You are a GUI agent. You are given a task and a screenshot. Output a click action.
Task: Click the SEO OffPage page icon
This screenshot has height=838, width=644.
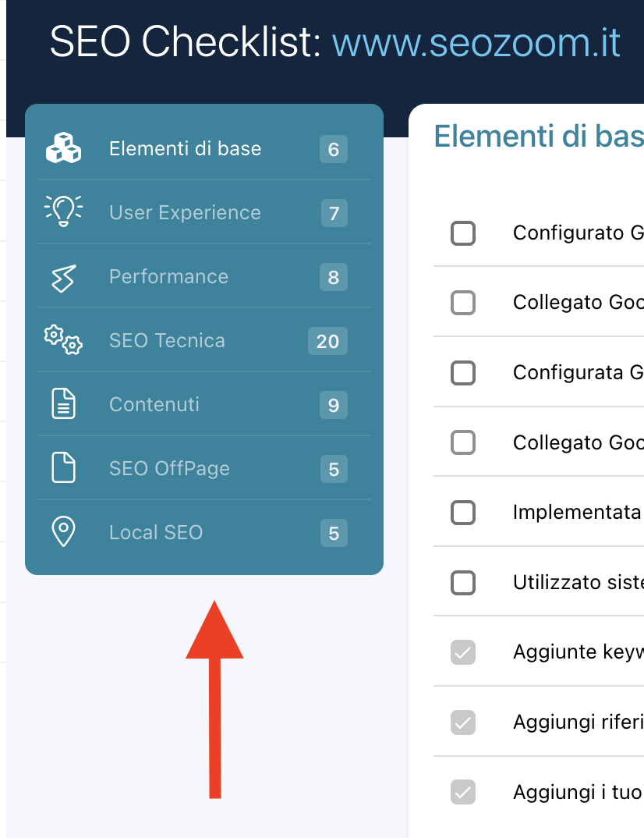(x=63, y=468)
